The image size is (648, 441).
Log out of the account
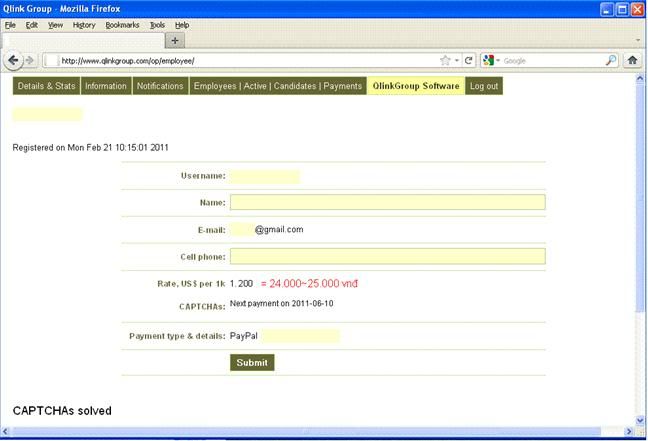coord(484,86)
